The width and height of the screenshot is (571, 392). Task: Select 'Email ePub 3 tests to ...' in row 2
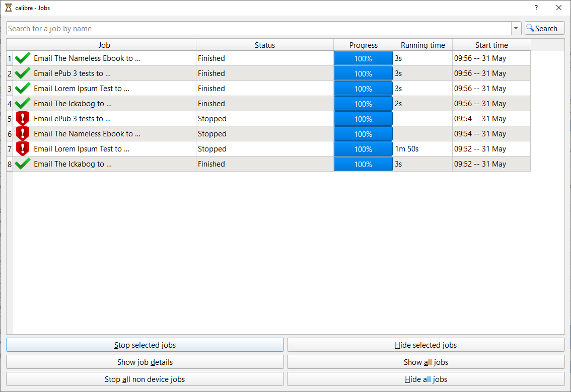(72, 73)
